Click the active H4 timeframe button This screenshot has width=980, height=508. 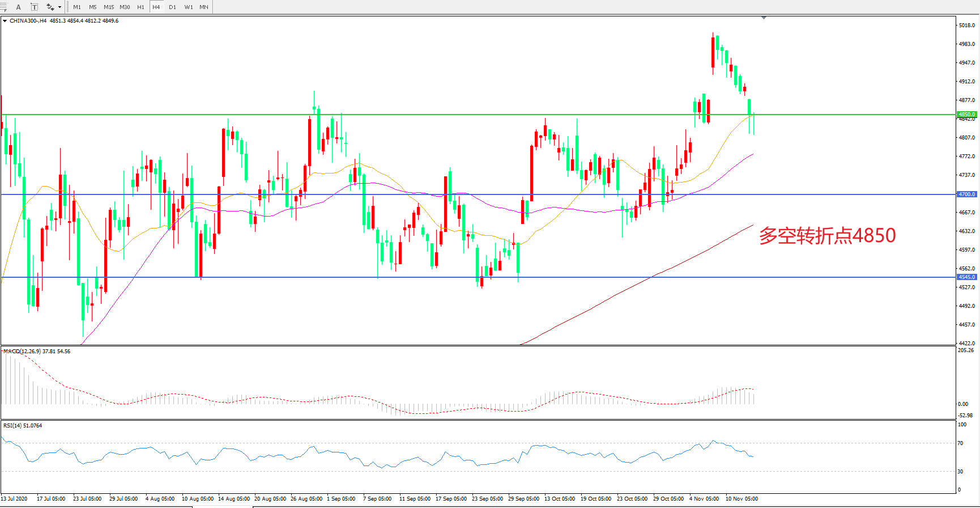pos(156,7)
